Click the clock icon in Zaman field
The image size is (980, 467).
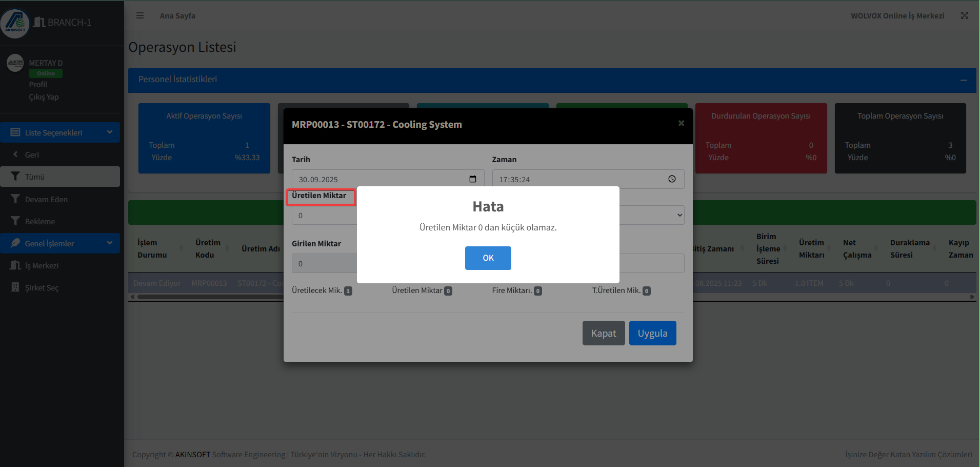click(x=672, y=179)
